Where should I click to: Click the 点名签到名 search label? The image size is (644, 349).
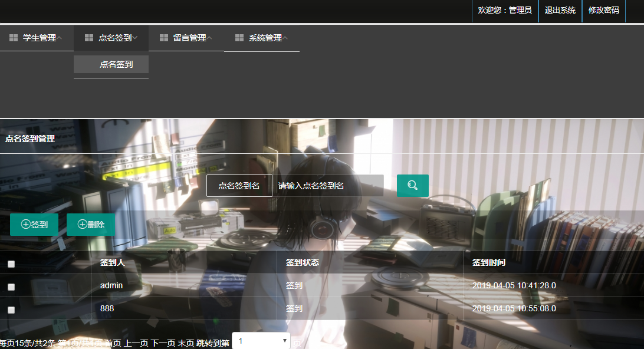click(x=239, y=186)
